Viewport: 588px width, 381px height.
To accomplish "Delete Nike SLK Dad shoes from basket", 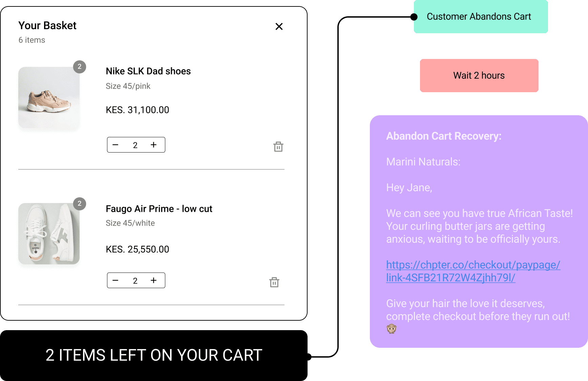I will (278, 146).
